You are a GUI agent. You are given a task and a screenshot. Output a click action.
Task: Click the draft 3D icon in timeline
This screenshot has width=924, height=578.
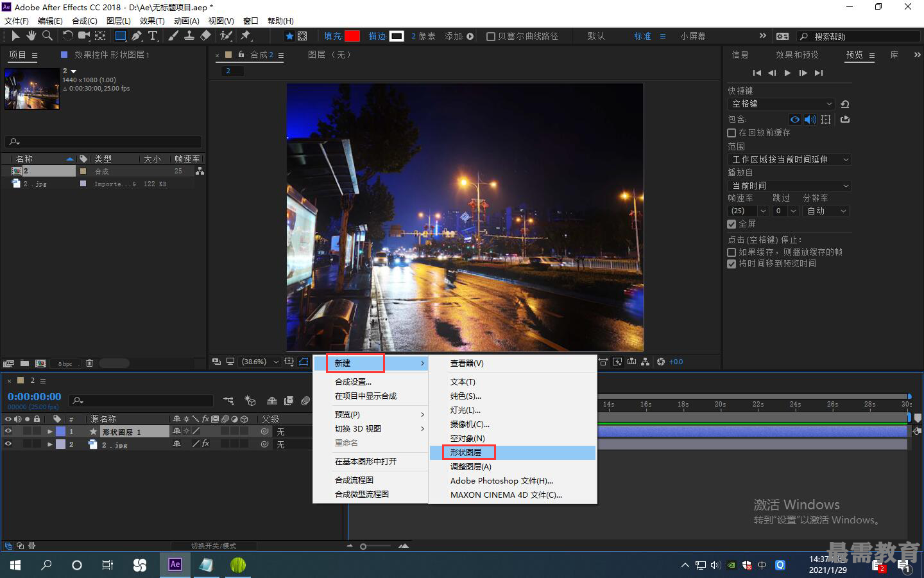250,401
